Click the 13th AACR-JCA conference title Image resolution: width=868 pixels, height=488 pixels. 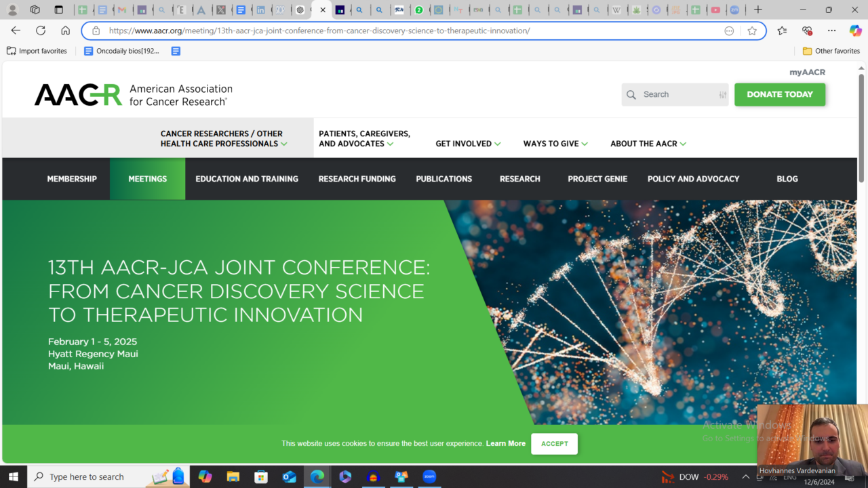point(239,291)
